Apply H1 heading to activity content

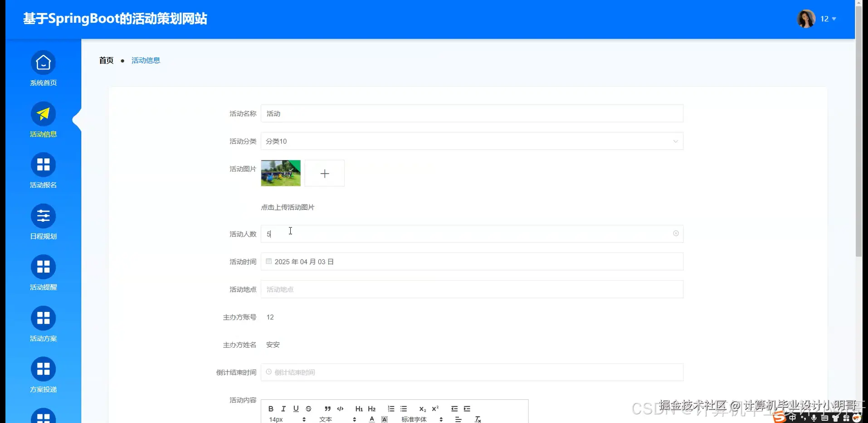(x=359, y=409)
